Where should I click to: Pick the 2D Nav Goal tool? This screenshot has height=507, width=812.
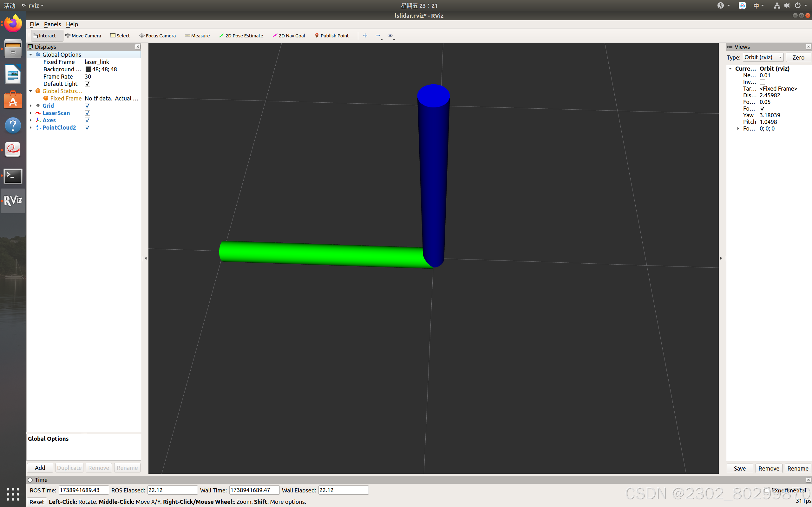289,35
